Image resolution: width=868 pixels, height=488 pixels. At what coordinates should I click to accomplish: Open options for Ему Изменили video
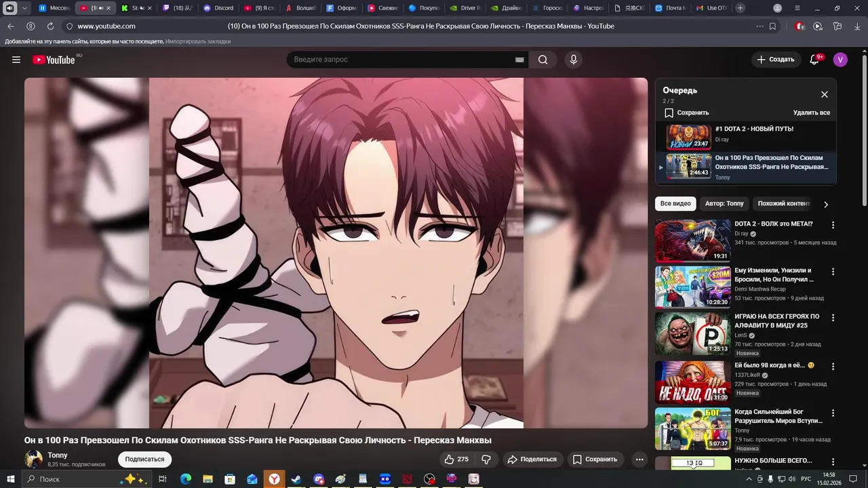833,272
